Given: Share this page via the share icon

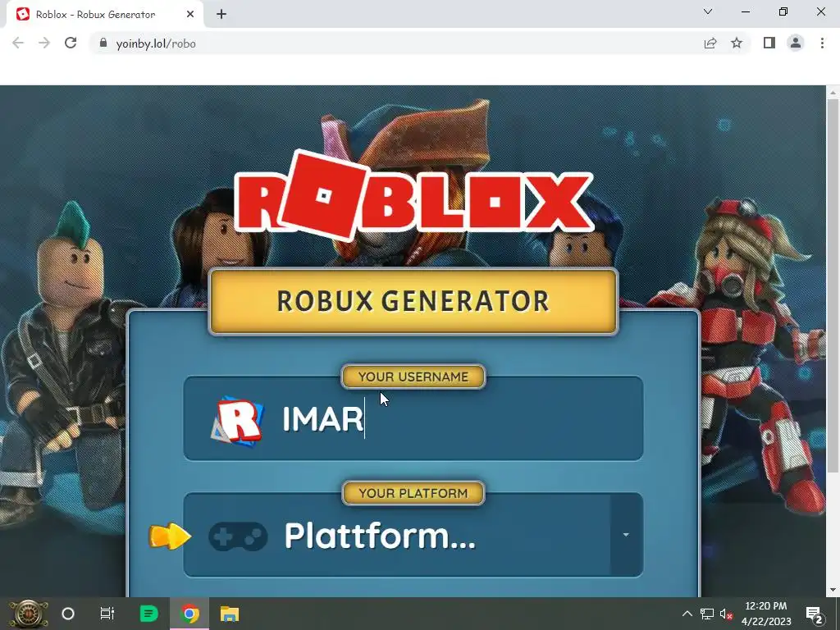Looking at the screenshot, I should tap(710, 43).
